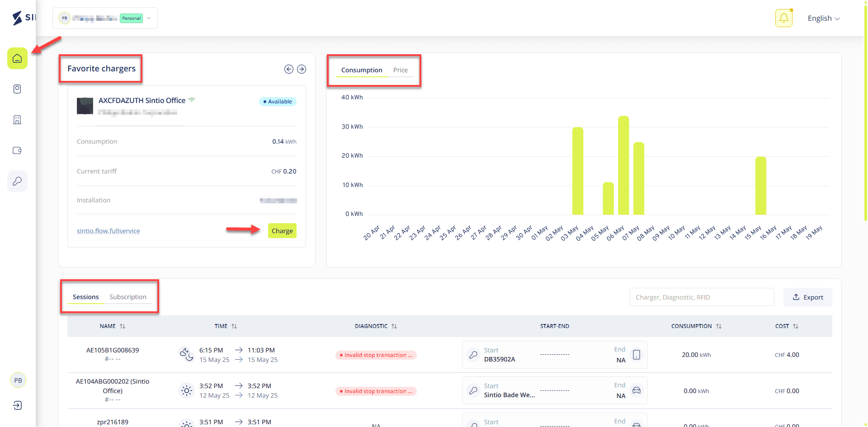Image resolution: width=868 pixels, height=427 pixels.
Task: Click the 06 May consumption bar
Action: point(623,165)
